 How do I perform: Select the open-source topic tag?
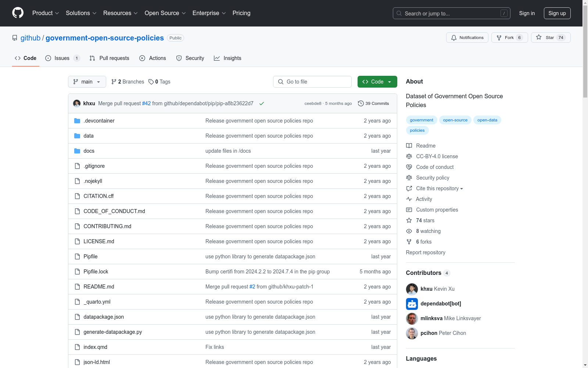455,120
